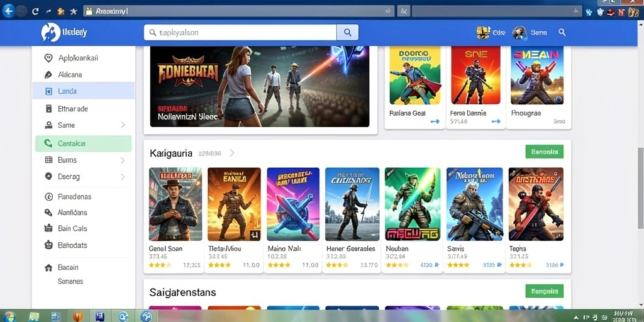
Task: Click the blue arrow icon on the 'Neuban' card
Action: point(436,265)
